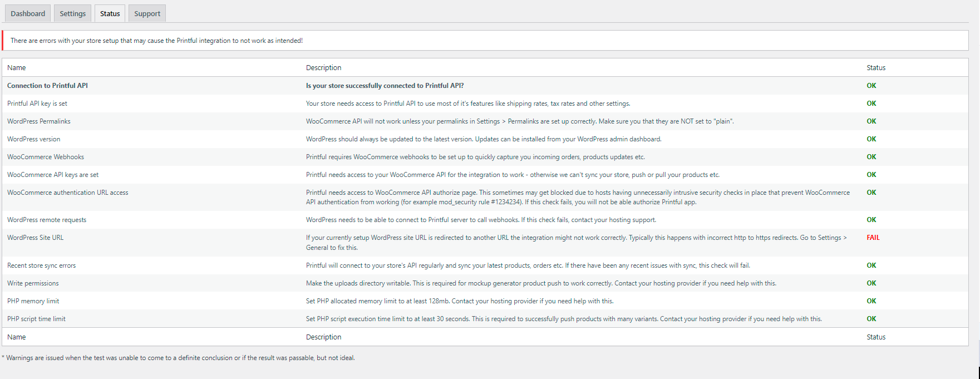Click the Name column header at top
Viewport: 980px width, 379px height.
17,68
